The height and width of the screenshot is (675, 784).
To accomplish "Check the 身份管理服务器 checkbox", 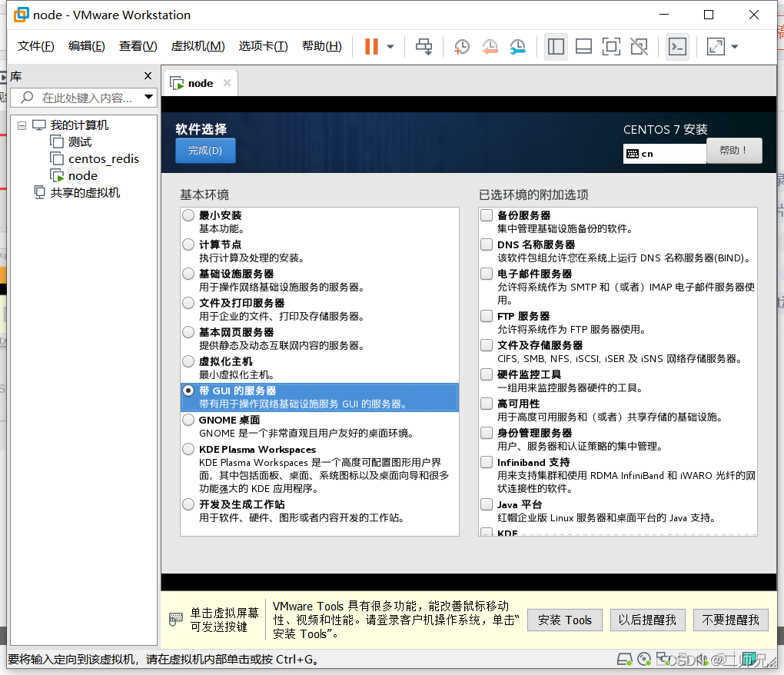I will pos(487,433).
